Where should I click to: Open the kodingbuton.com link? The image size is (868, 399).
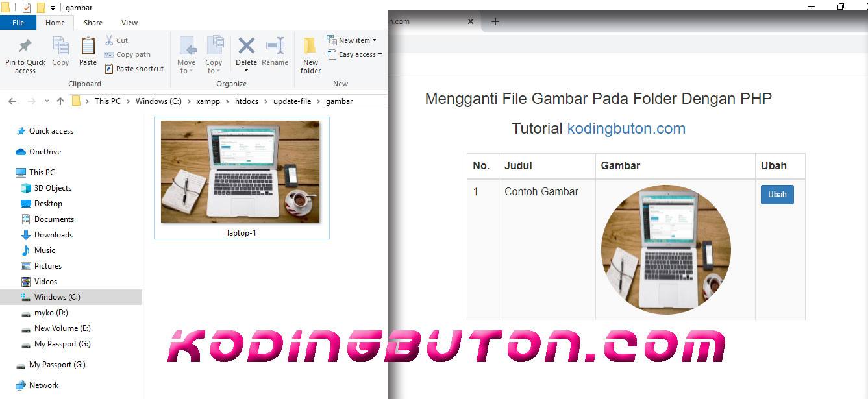[x=625, y=128]
